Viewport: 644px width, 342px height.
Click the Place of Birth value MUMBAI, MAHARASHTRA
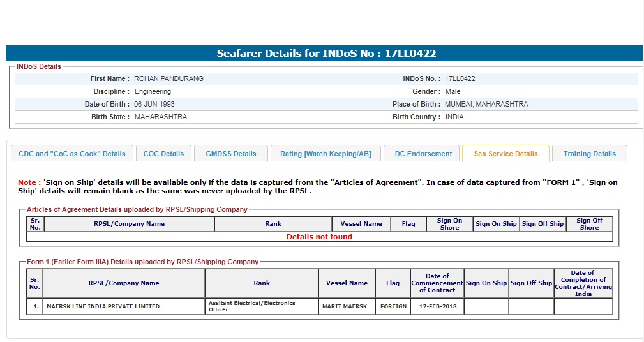[486, 104]
